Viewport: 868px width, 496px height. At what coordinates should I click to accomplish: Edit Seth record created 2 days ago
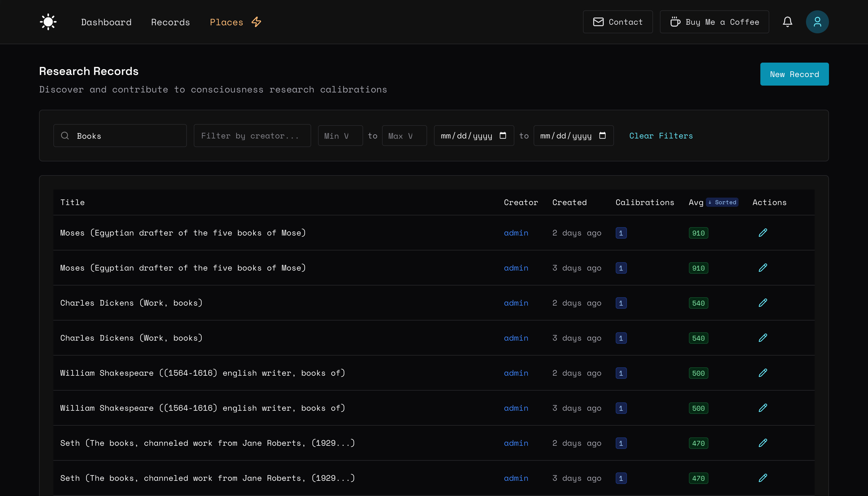pos(763,443)
